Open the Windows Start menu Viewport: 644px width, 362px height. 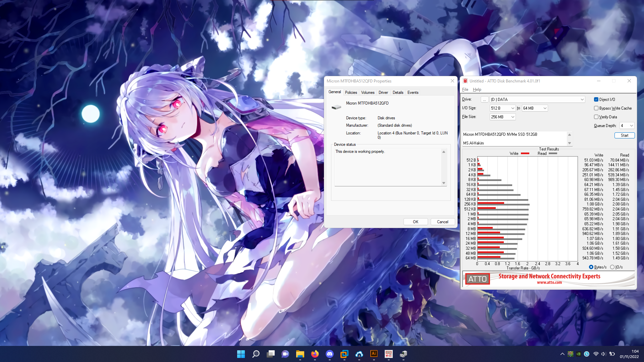pyautogui.click(x=241, y=354)
